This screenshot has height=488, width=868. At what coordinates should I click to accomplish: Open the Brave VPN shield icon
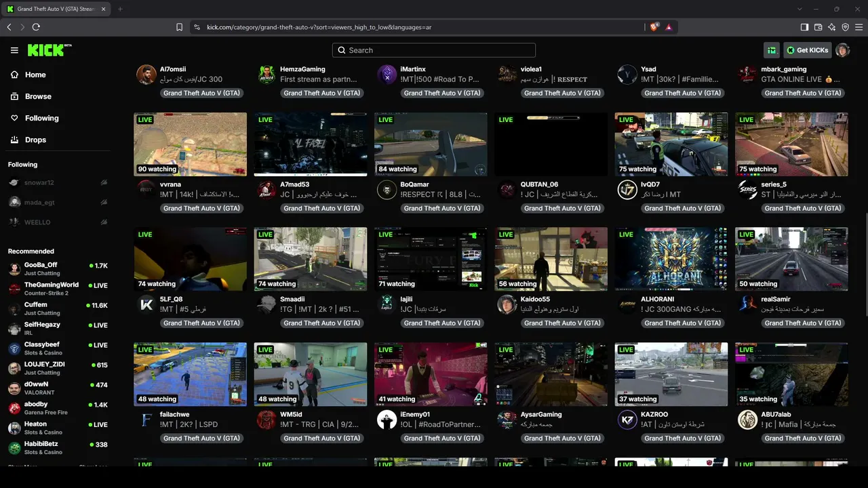click(x=845, y=27)
